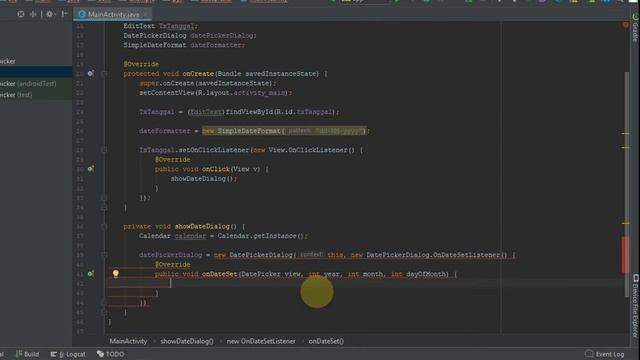Click the Calendar.getInstance() line
Image resolution: width=640 pixels, height=360 pixels.
tap(223, 236)
